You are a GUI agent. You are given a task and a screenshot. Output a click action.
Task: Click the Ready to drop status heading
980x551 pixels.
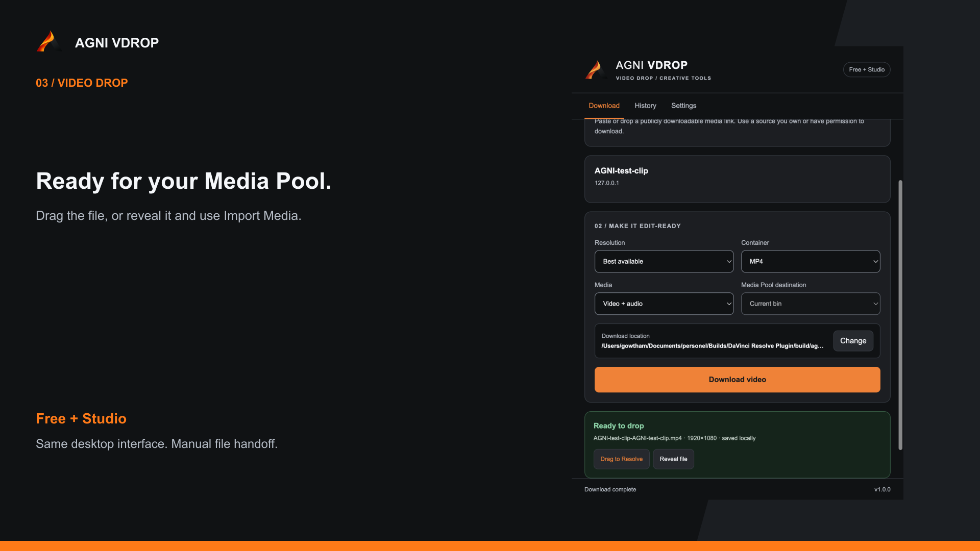click(x=619, y=425)
